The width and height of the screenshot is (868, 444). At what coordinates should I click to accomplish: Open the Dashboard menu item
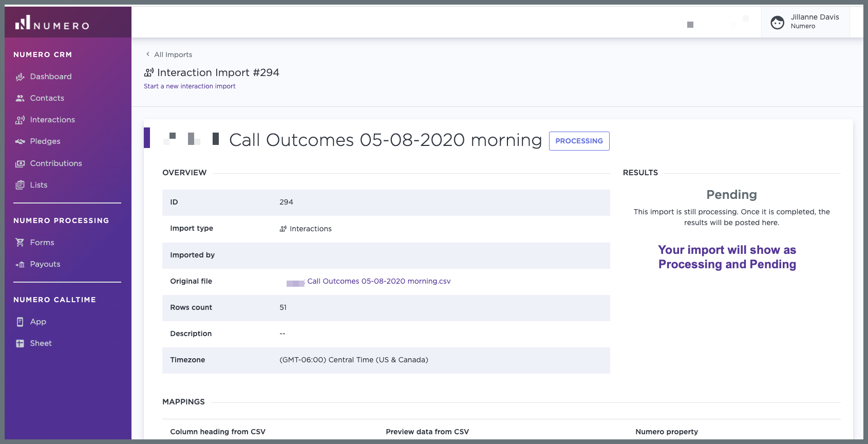[51, 77]
